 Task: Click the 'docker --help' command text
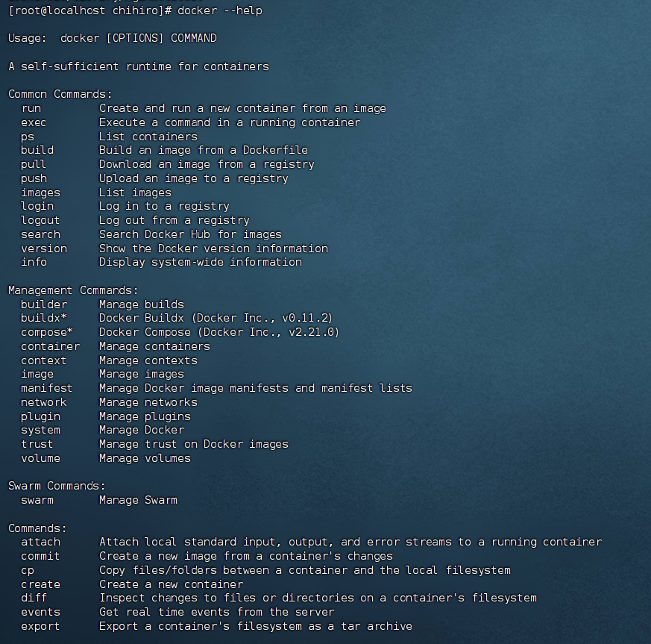pyautogui.click(x=220, y=10)
